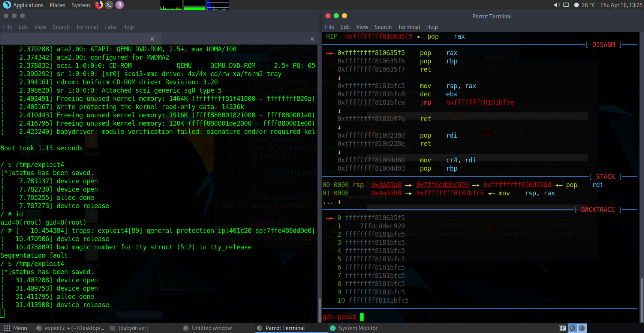644x333 pixels.
Task: Open File menu in left terminal
Action: (7, 27)
